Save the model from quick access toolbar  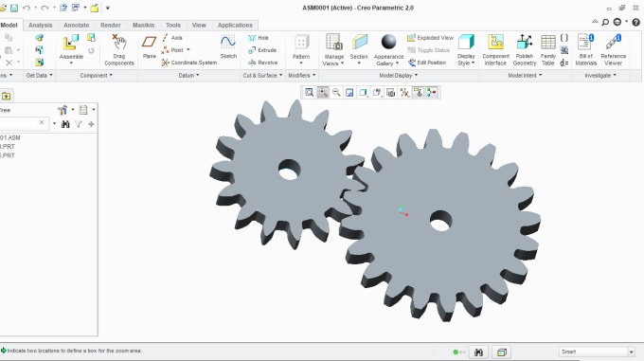click(x=14, y=8)
